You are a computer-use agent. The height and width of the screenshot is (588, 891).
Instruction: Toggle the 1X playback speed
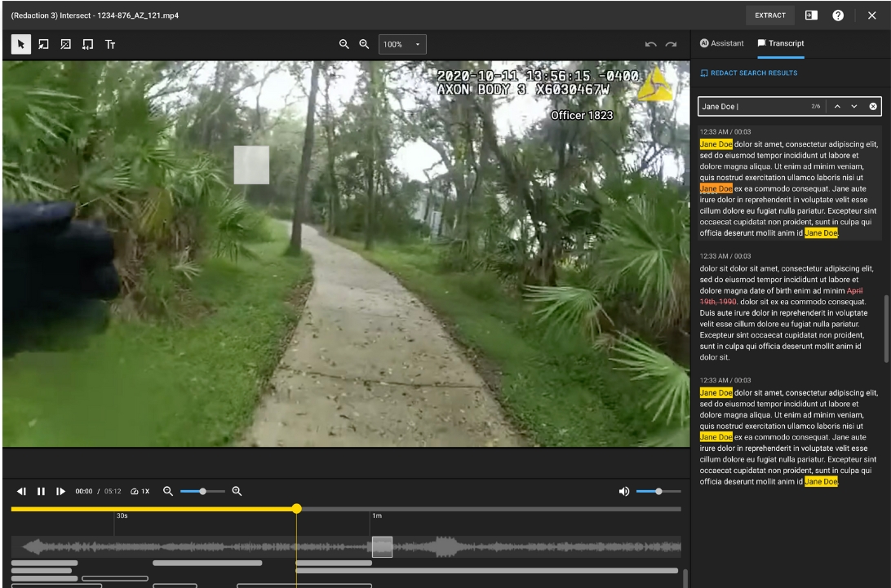(140, 492)
